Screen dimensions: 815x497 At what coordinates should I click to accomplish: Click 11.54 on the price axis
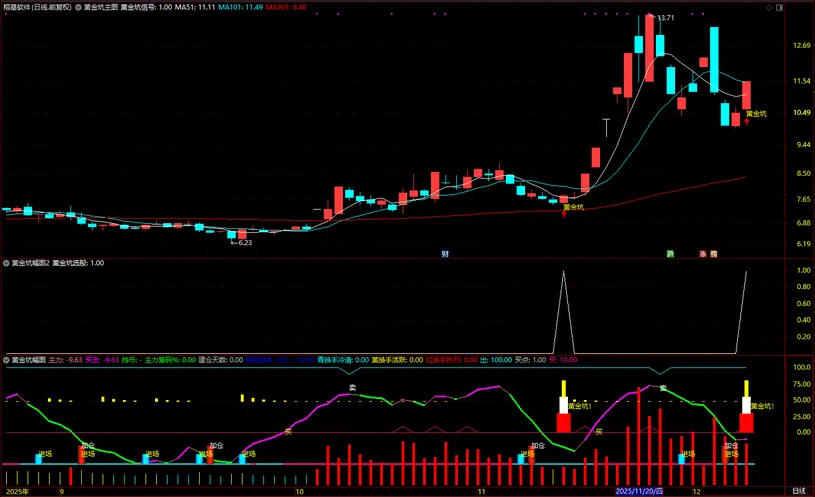point(802,81)
